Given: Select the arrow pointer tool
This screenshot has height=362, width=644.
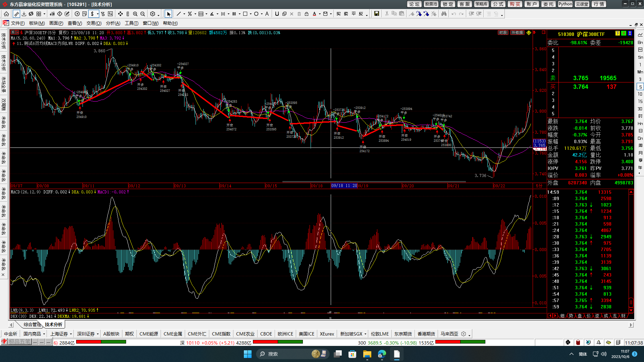Looking at the screenshot, I should pyautogui.click(x=168, y=14).
